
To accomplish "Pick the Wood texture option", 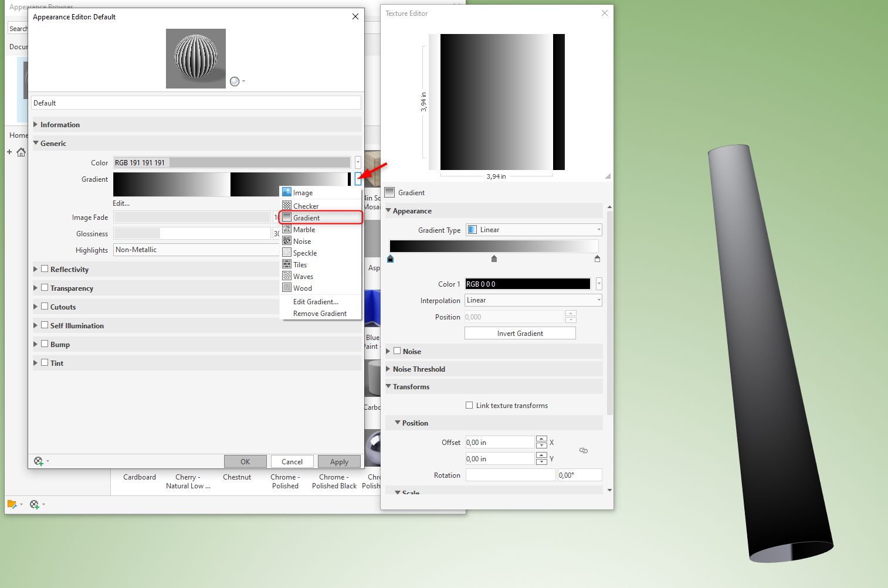I will (302, 288).
